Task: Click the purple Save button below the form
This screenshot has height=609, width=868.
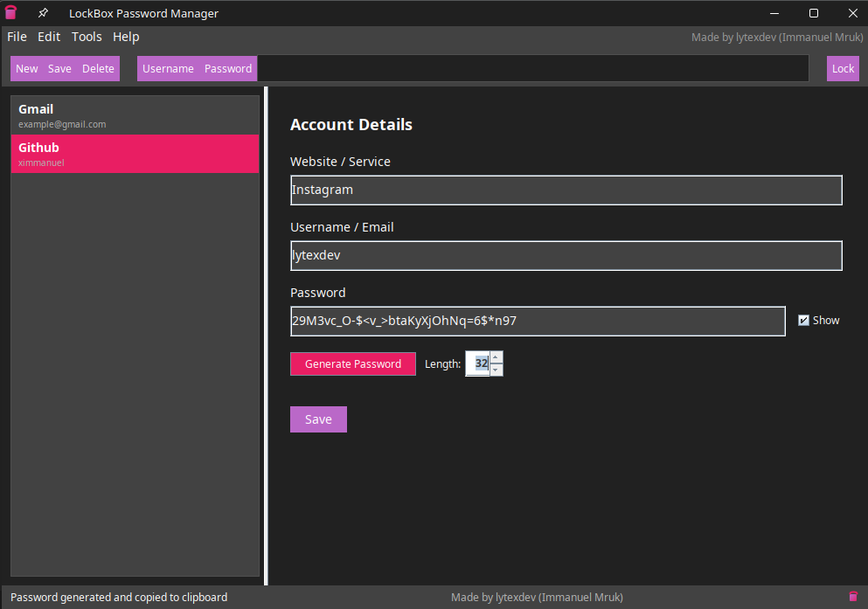Action: click(318, 419)
